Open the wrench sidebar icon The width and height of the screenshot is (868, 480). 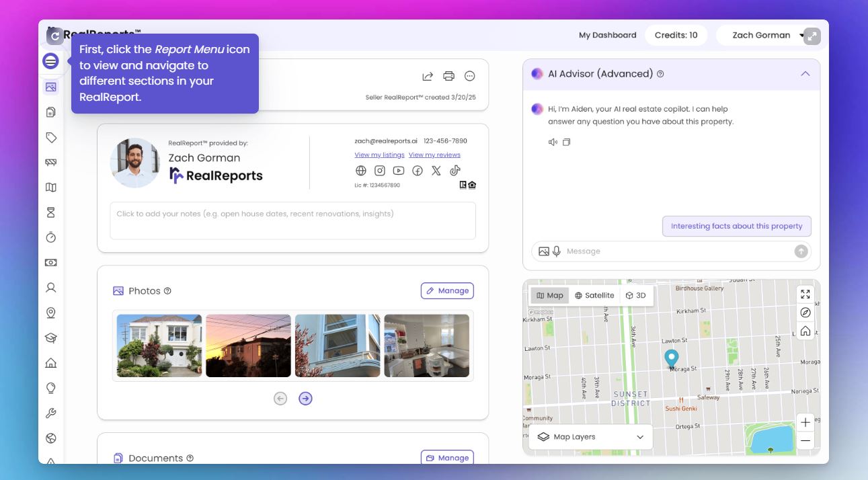point(50,413)
